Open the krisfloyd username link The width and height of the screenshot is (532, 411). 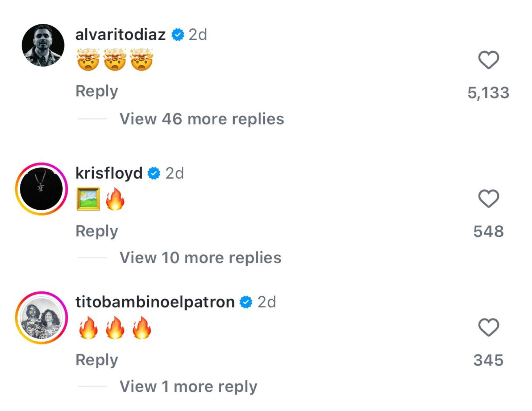point(109,173)
